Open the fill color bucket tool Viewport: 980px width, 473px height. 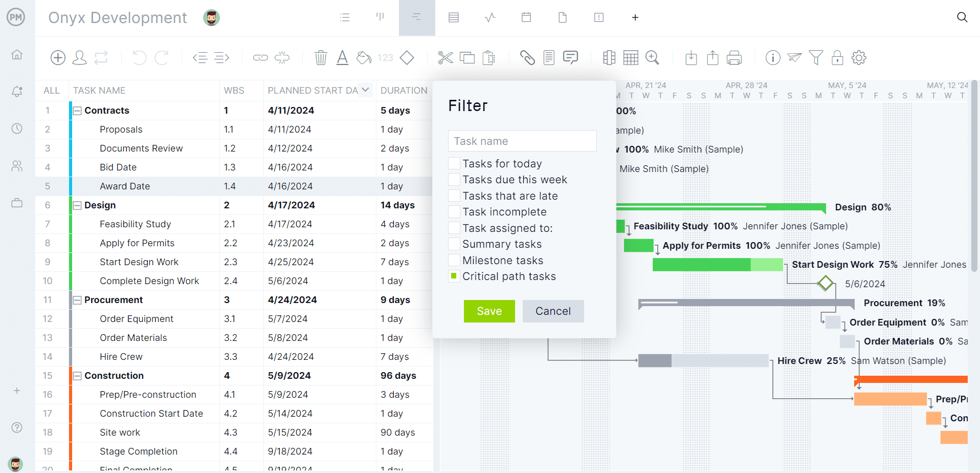(x=363, y=57)
